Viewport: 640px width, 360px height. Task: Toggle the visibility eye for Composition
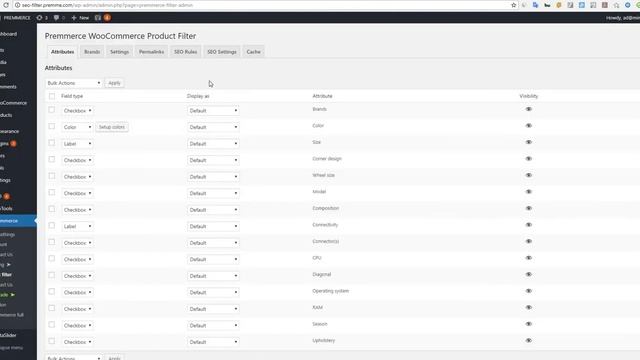529,208
